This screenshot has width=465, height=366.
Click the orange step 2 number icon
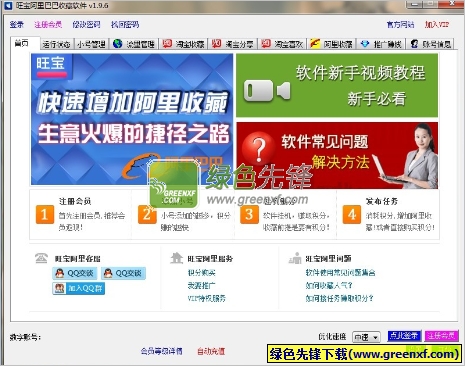[x=147, y=214]
